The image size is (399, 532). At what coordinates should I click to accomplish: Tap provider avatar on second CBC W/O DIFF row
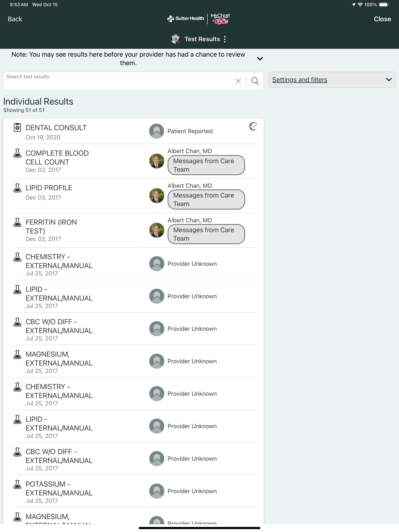point(157,459)
